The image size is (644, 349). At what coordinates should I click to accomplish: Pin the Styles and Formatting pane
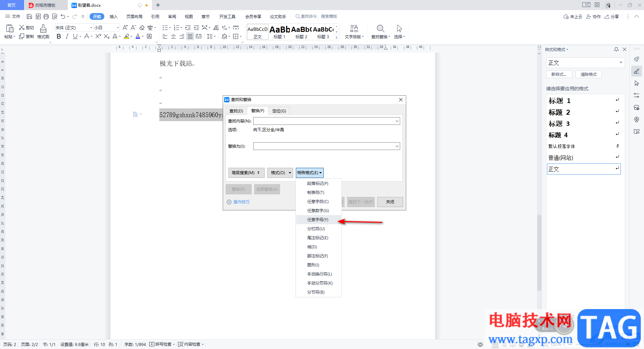click(x=616, y=49)
